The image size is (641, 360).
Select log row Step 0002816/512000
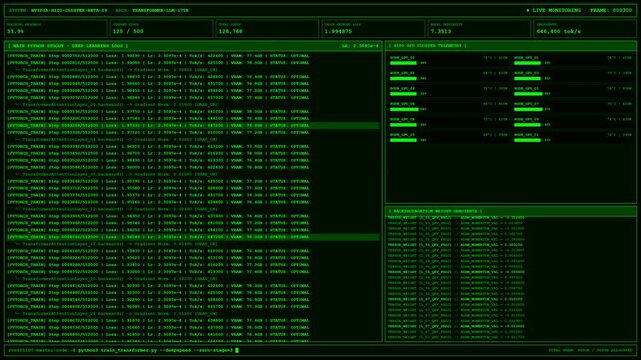point(193,63)
